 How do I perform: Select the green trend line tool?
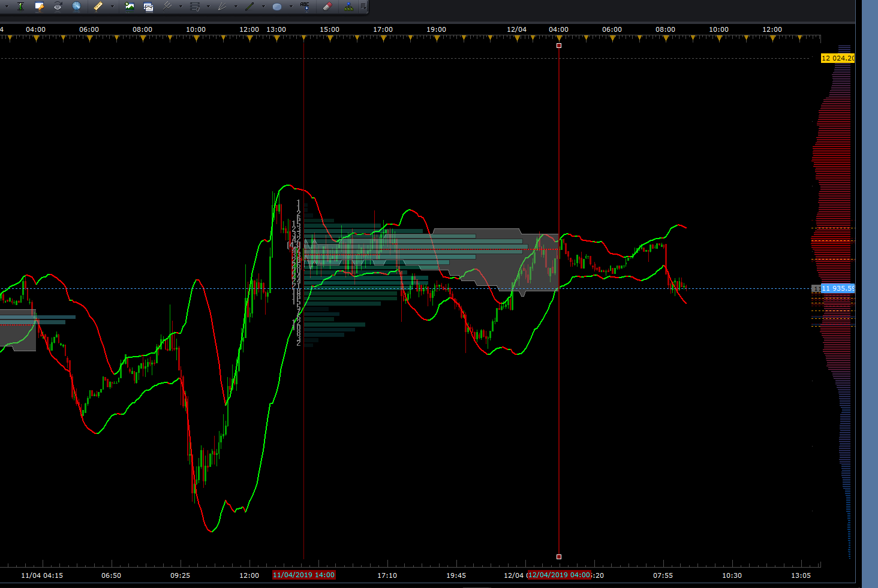[249, 6]
